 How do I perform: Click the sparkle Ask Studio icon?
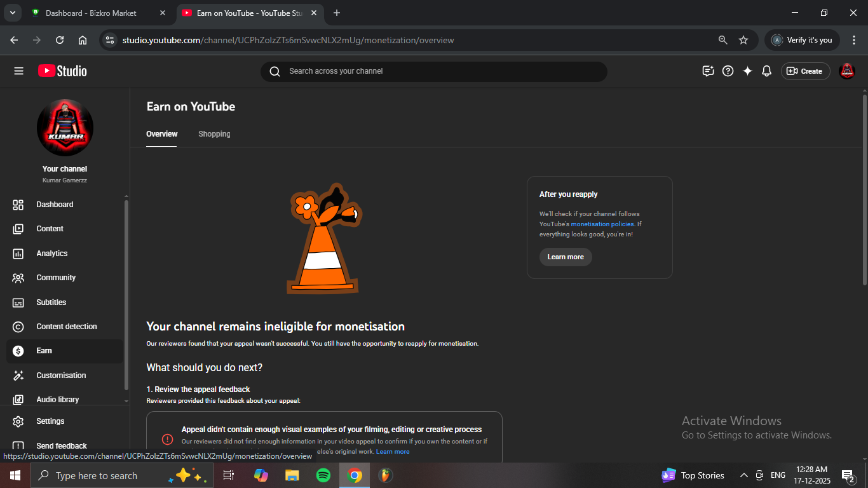[747, 71]
